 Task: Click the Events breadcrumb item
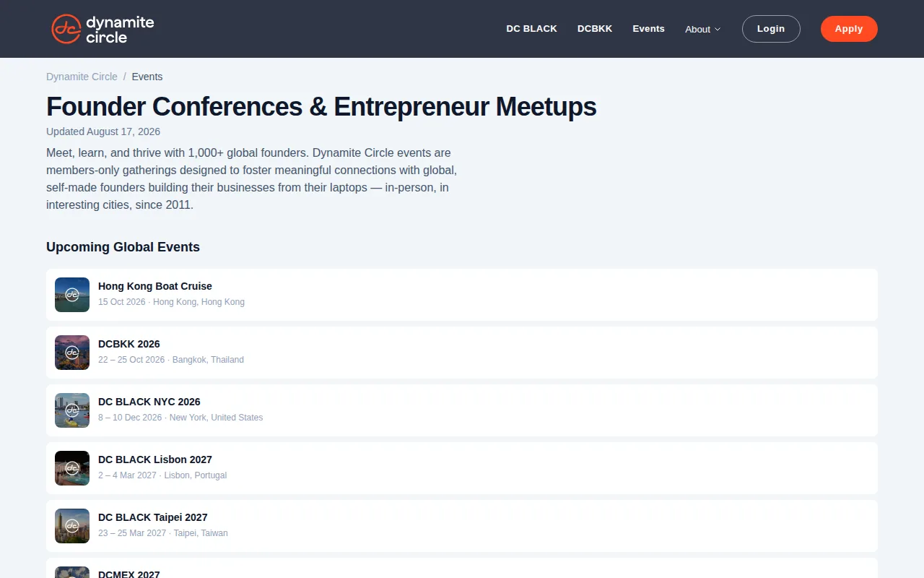click(x=147, y=77)
